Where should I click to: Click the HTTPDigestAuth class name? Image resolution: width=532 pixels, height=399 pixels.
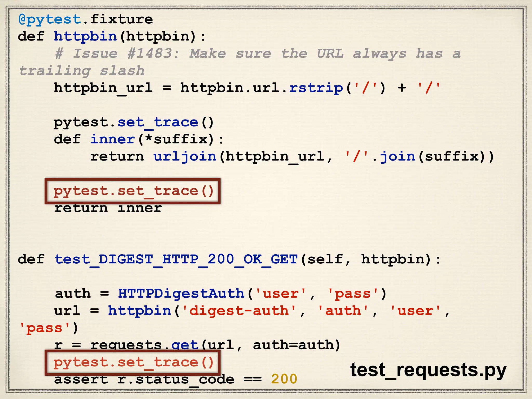(181, 294)
